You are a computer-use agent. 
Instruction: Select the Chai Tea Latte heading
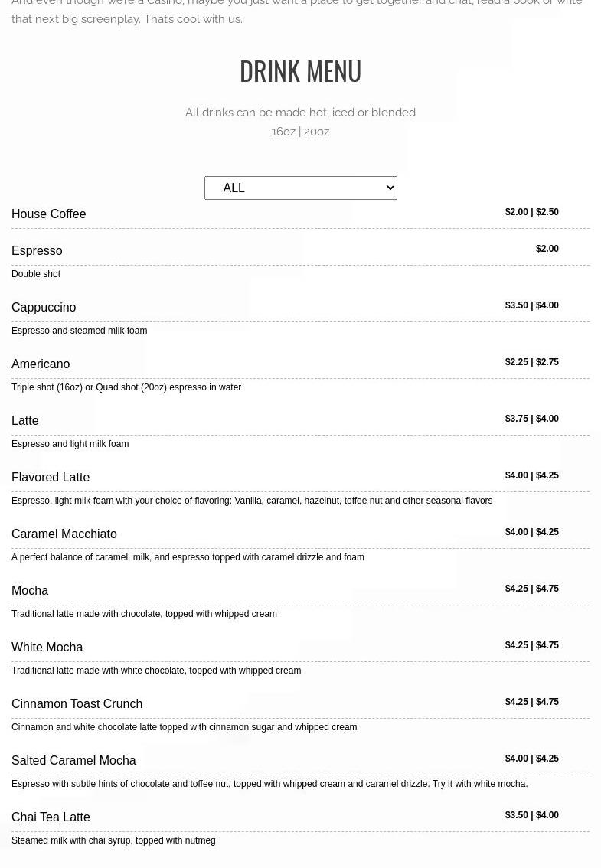tap(51, 817)
